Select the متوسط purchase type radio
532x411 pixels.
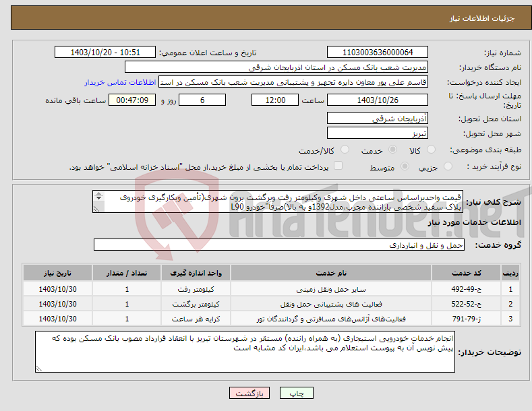[x=405, y=166]
